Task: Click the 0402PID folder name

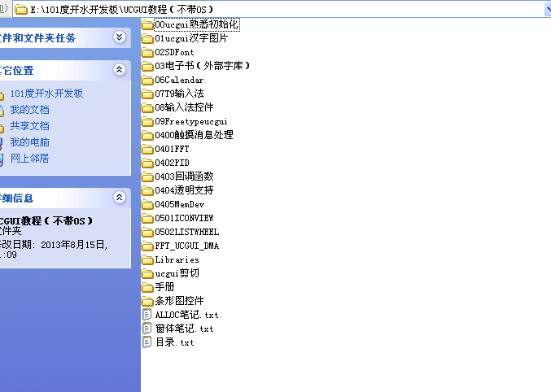Action: [173, 163]
